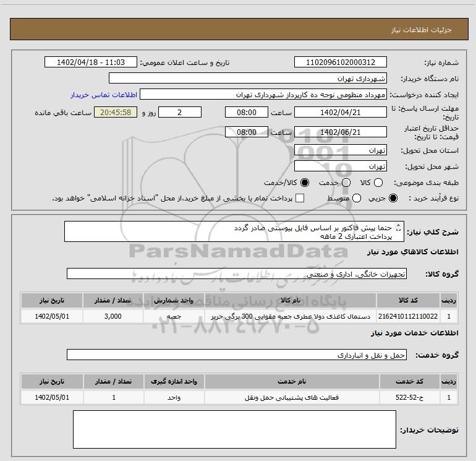The image size is (476, 461).
Task: Click the شماره نیاز field 1102096102000312
Action: [x=340, y=62]
